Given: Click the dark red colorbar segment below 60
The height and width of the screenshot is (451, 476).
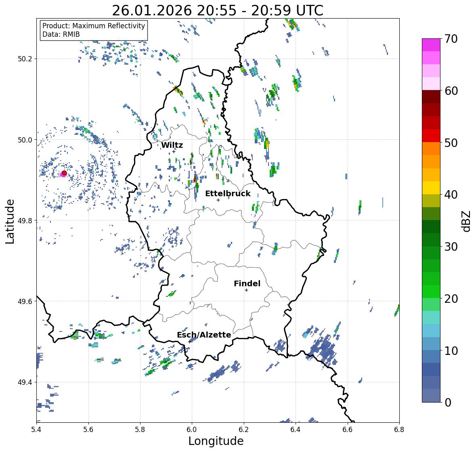Looking at the screenshot, I should pyautogui.click(x=431, y=96).
